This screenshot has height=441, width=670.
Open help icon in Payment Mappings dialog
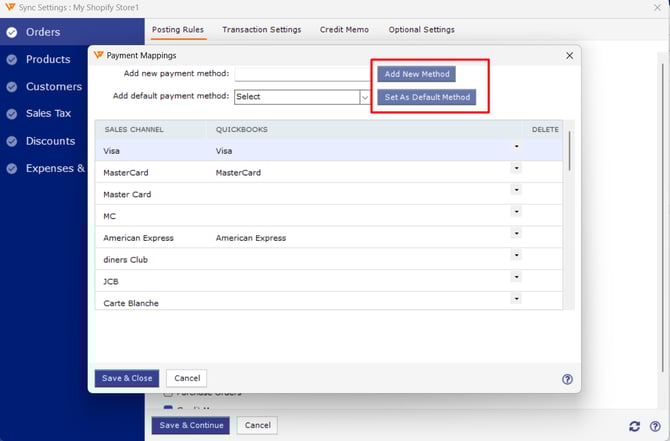[567, 379]
